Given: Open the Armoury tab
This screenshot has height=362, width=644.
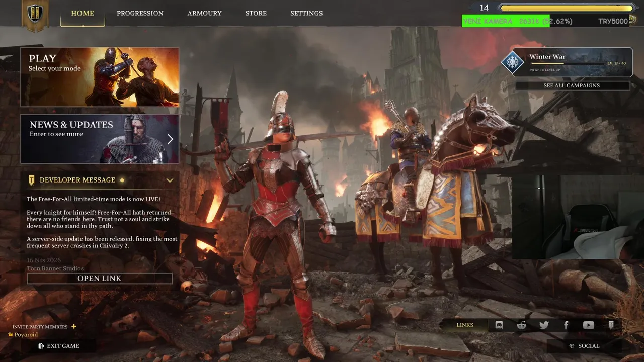Looking at the screenshot, I should [204, 13].
